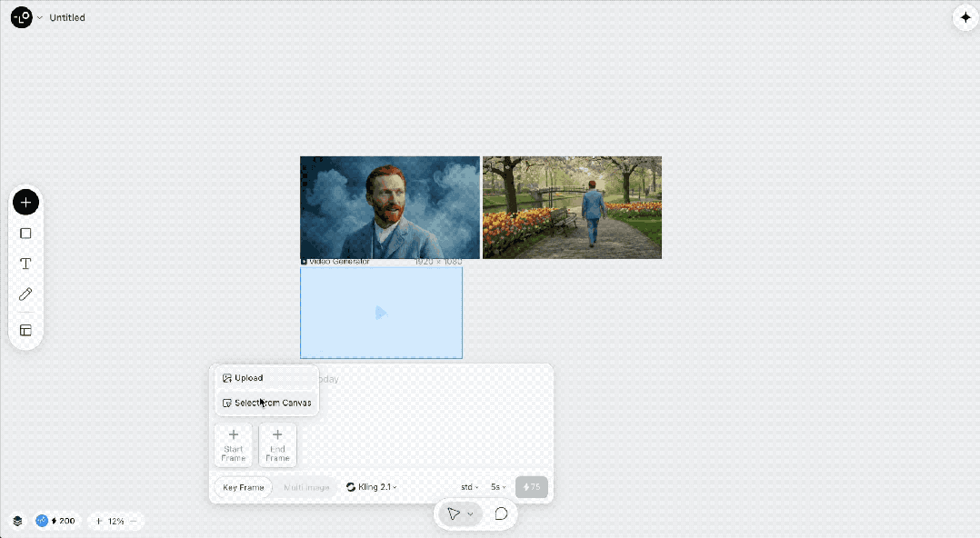Open the std quality dropdown
This screenshot has width=980, height=538.
469,487
